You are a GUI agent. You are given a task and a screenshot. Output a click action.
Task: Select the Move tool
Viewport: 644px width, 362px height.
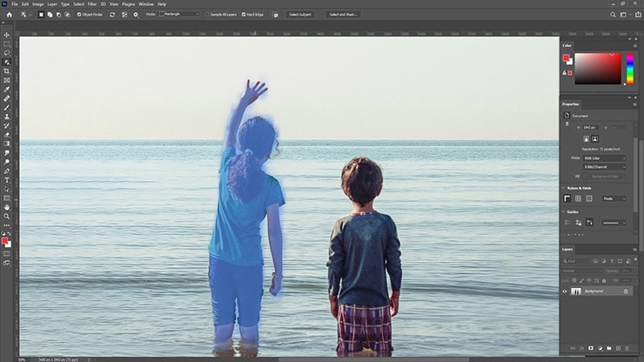pos(7,35)
